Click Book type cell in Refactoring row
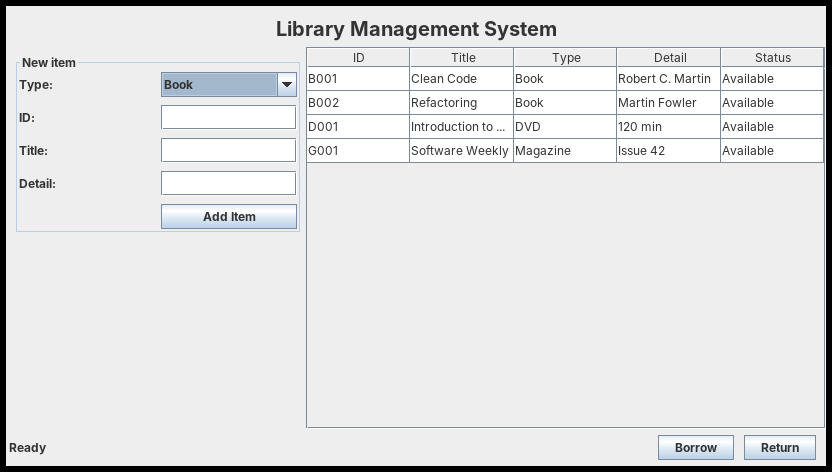 (x=565, y=102)
